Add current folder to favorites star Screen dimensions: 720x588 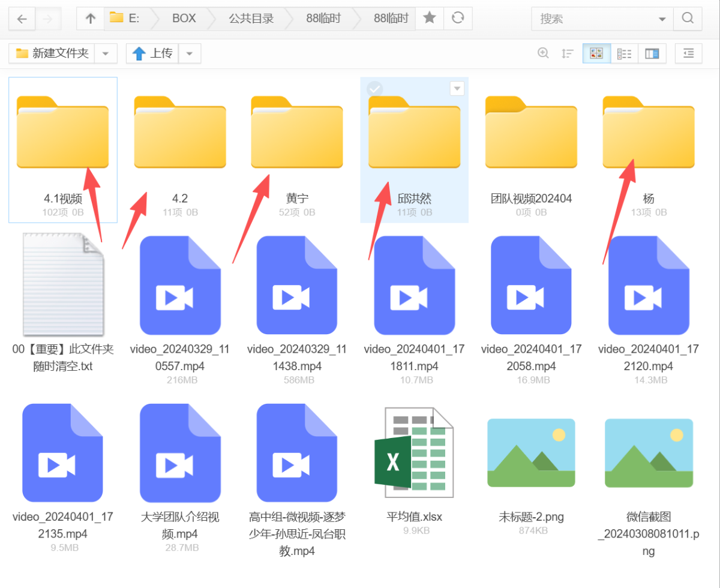(x=430, y=18)
